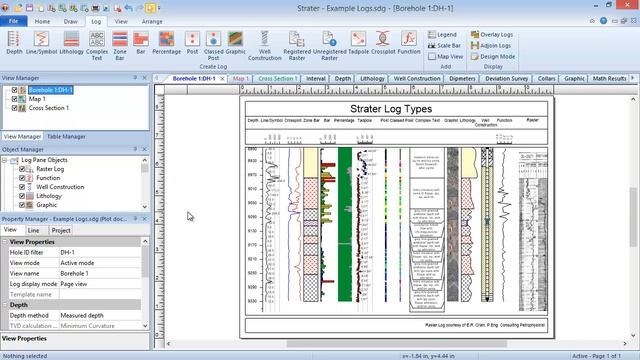Open the Deviation Survey table tab
Viewport: 640px width, 360px height.
point(506,78)
